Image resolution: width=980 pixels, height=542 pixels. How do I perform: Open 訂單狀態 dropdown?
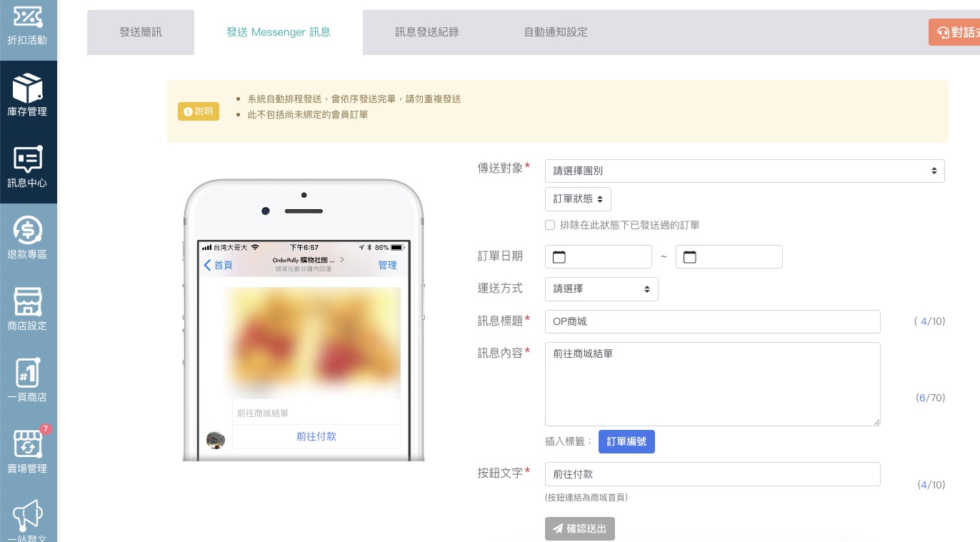point(578,199)
